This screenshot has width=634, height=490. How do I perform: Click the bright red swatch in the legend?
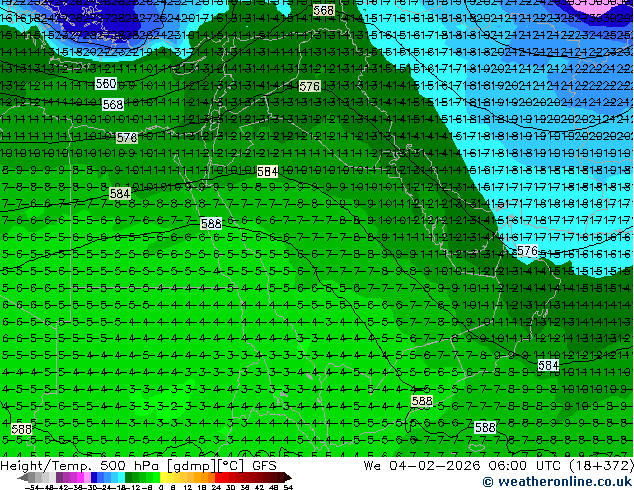tap(218, 477)
